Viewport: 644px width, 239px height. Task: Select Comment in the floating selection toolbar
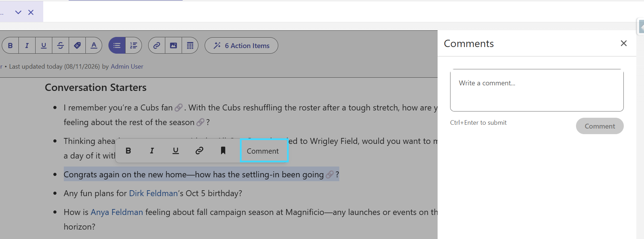pyautogui.click(x=264, y=151)
